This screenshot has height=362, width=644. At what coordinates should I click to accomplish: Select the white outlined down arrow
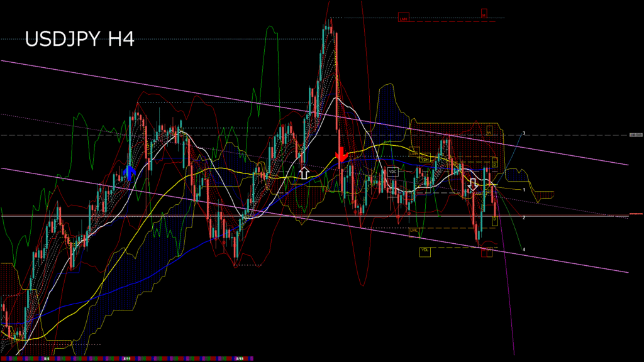[473, 184]
